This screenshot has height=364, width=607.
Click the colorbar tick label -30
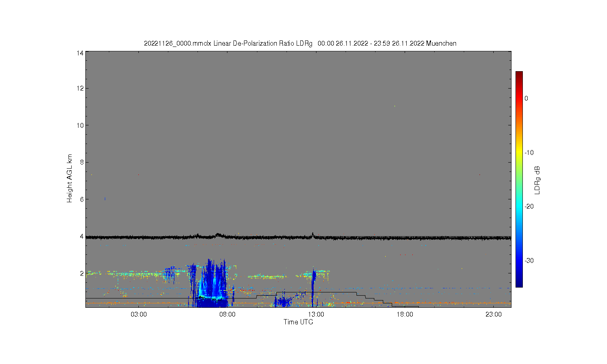coord(529,260)
